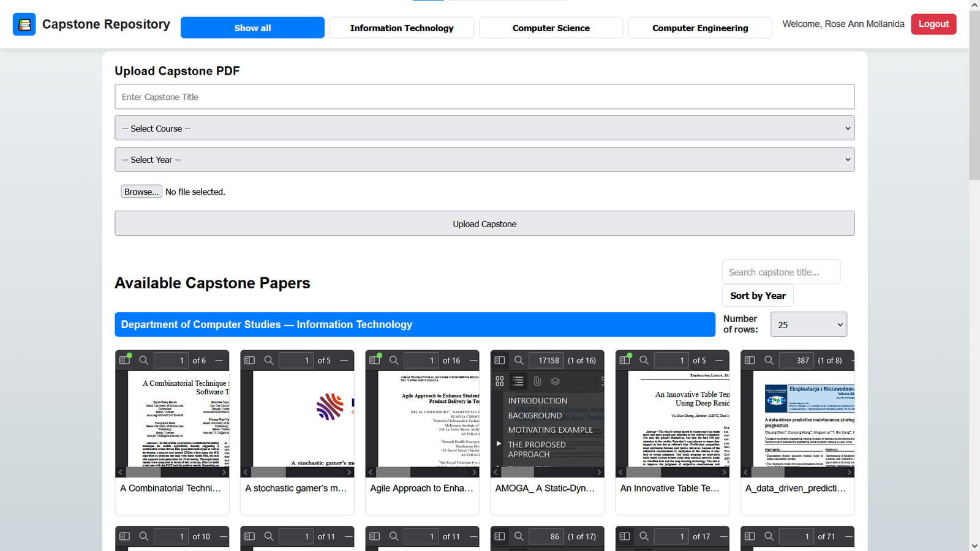Click the Capstone Repository logo icon
Screen dimensions: 980x551
[x=24, y=24]
